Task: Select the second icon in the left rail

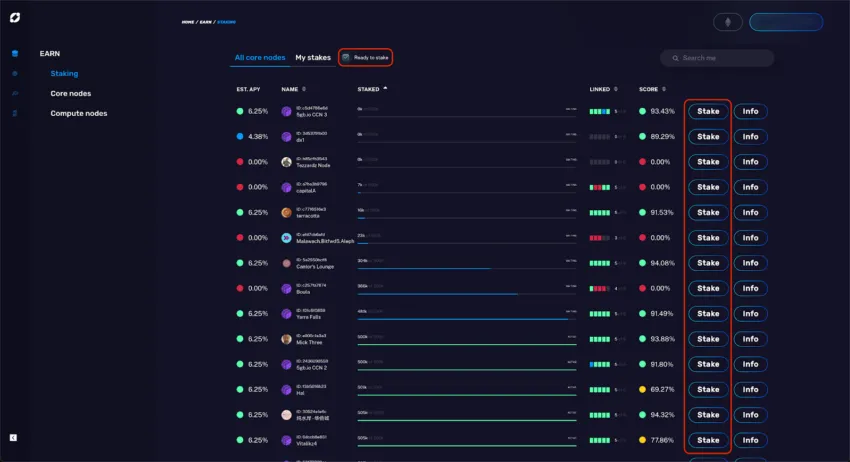Action: pyautogui.click(x=15, y=73)
